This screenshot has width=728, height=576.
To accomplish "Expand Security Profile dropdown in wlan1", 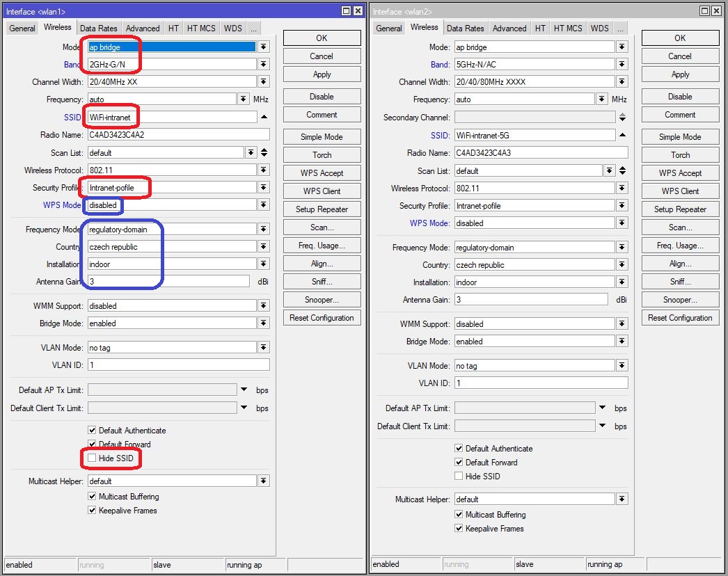I will [x=264, y=188].
